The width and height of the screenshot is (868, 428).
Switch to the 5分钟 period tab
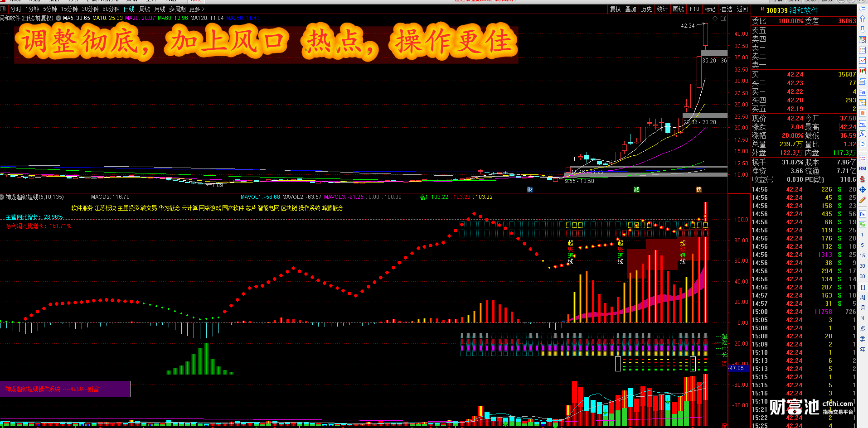(50, 9)
